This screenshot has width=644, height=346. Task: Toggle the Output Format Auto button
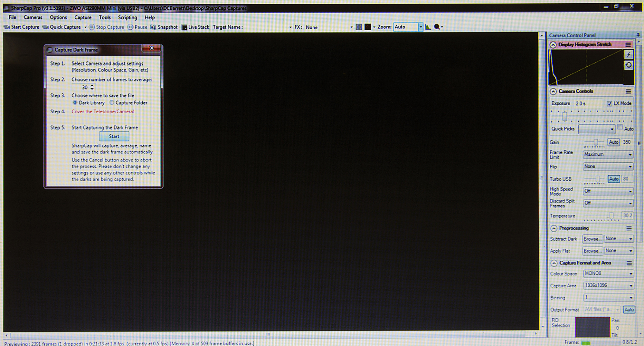coord(629,310)
